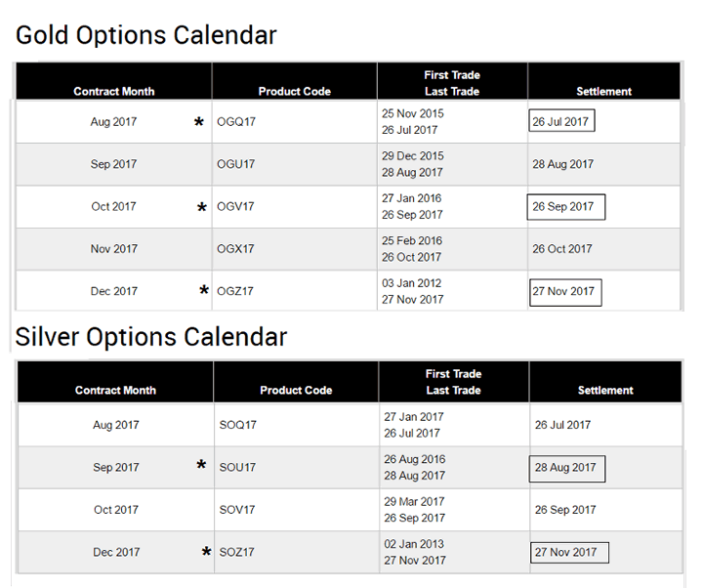Select the SOQ17 first trade date 27 Jan 2017
703x588 pixels.
[x=414, y=417]
